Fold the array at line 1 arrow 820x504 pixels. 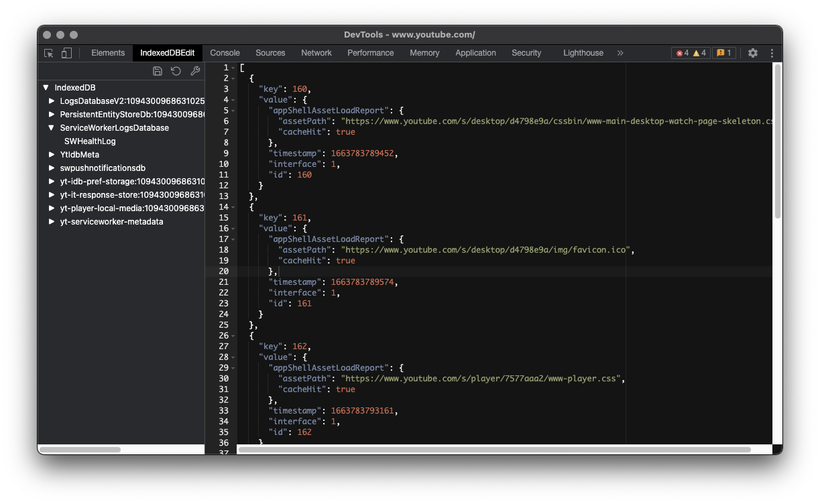tap(233, 68)
